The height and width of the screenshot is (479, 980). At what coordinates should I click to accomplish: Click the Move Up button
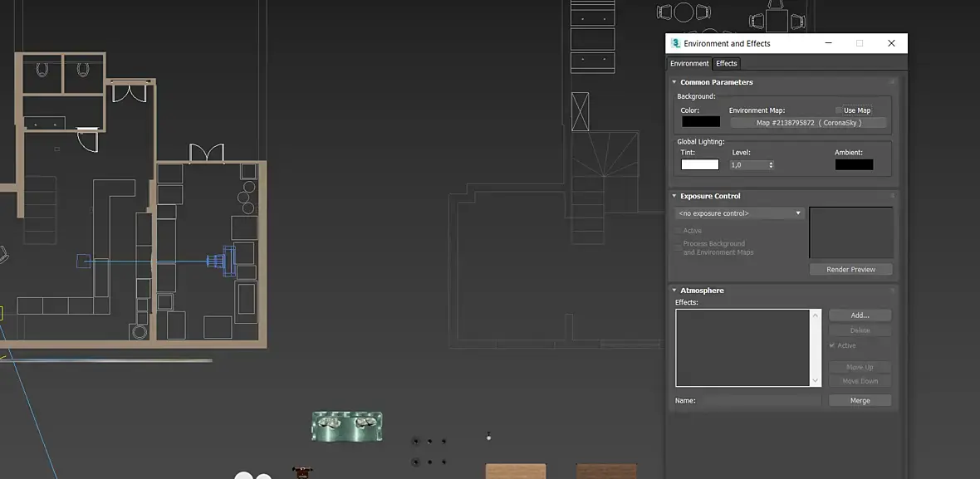coord(860,367)
